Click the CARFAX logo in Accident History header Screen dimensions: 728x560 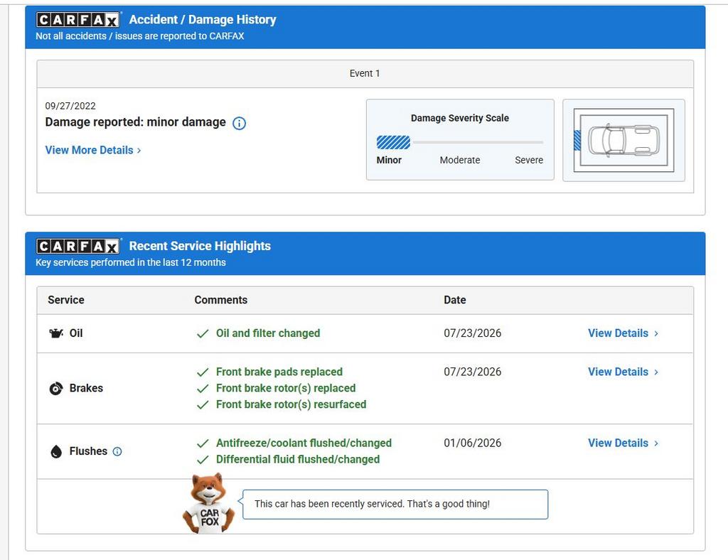tap(78, 19)
